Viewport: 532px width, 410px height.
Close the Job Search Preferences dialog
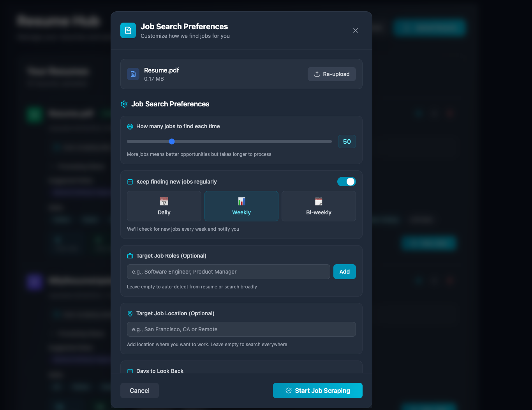pos(355,30)
